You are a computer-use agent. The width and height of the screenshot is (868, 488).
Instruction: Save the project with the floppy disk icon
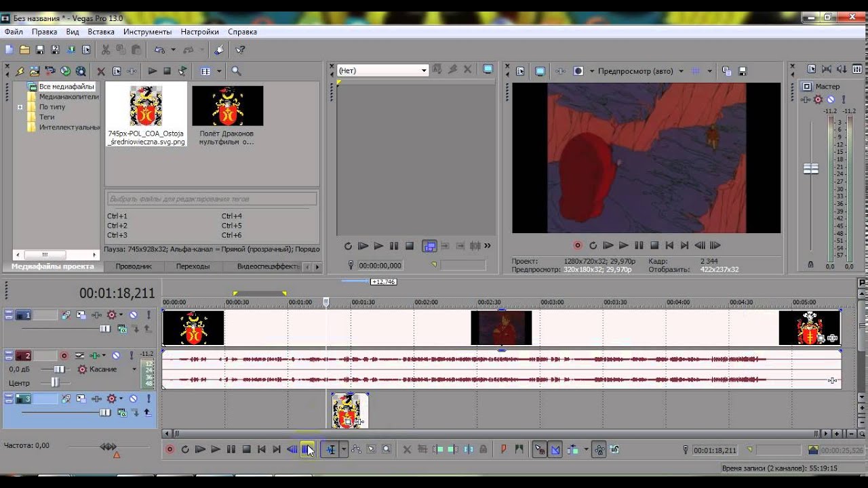point(40,49)
